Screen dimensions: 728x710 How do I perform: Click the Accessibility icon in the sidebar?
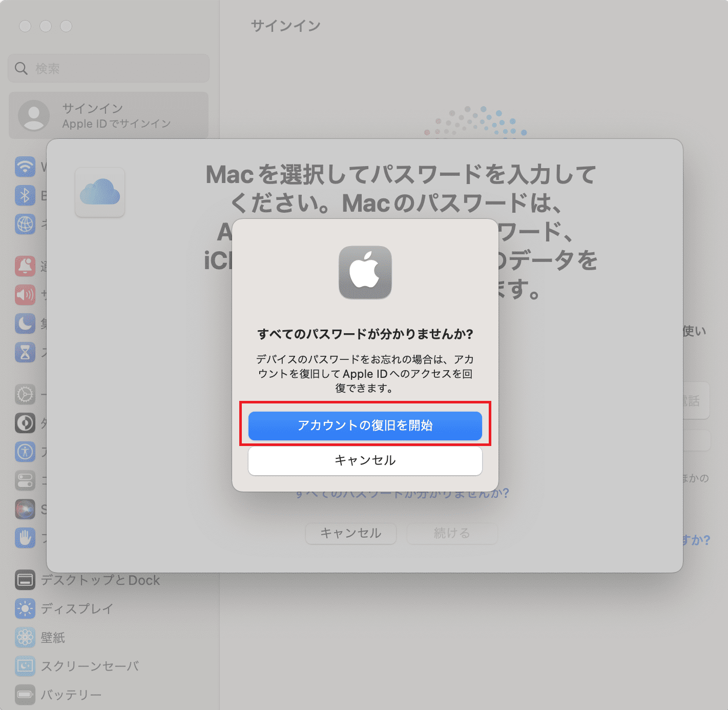(x=25, y=452)
